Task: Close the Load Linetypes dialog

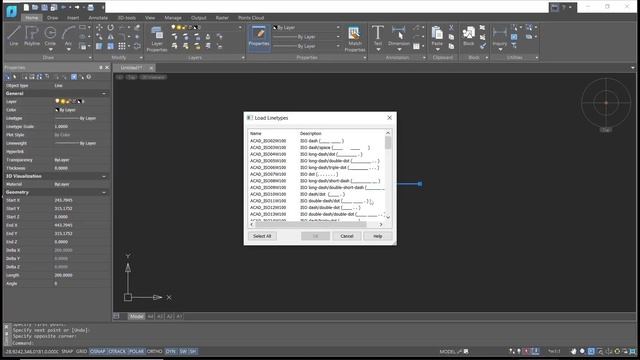Action: [389, 118]
